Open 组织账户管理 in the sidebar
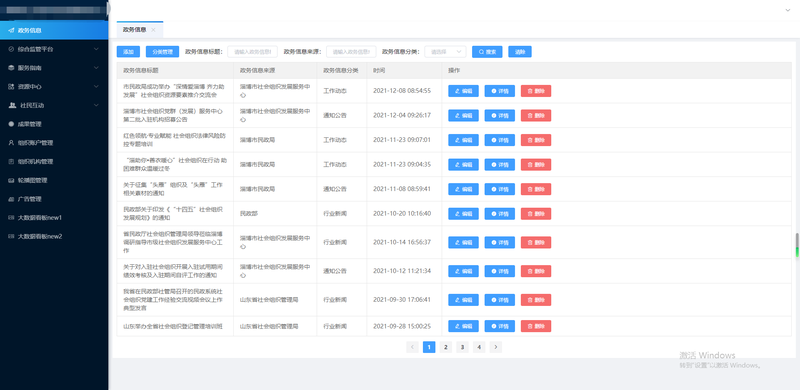The image size is (800, 390). pos(54,143)
